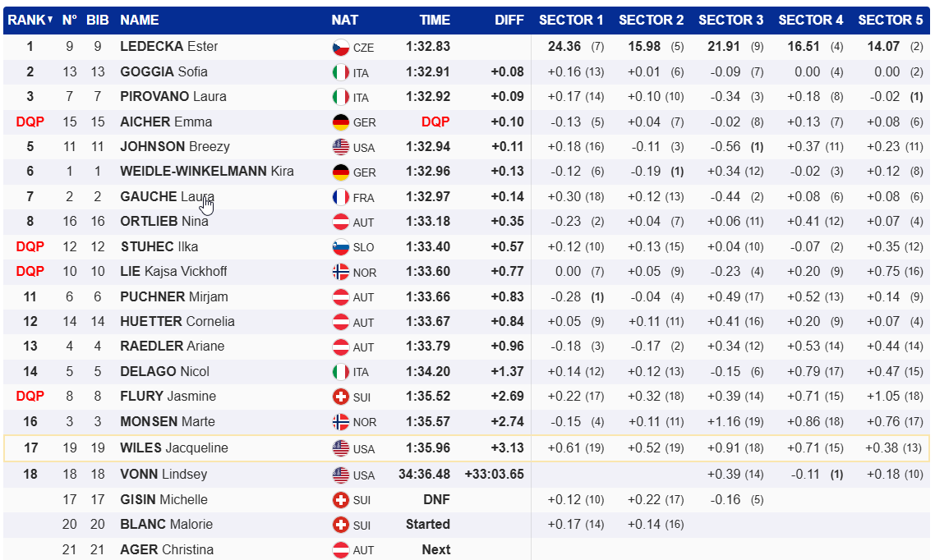Sort table by the RANK column arrow
The image size is (935, 560).
(x=50, y=20)
